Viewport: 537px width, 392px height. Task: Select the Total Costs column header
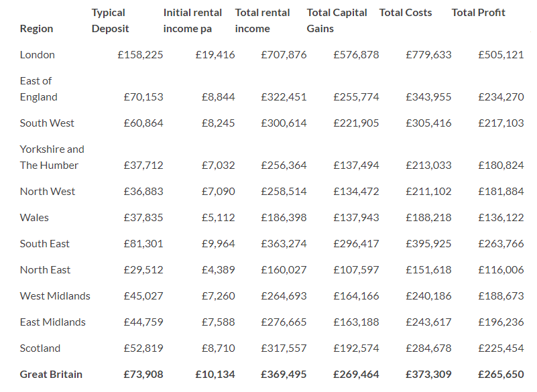406,13
